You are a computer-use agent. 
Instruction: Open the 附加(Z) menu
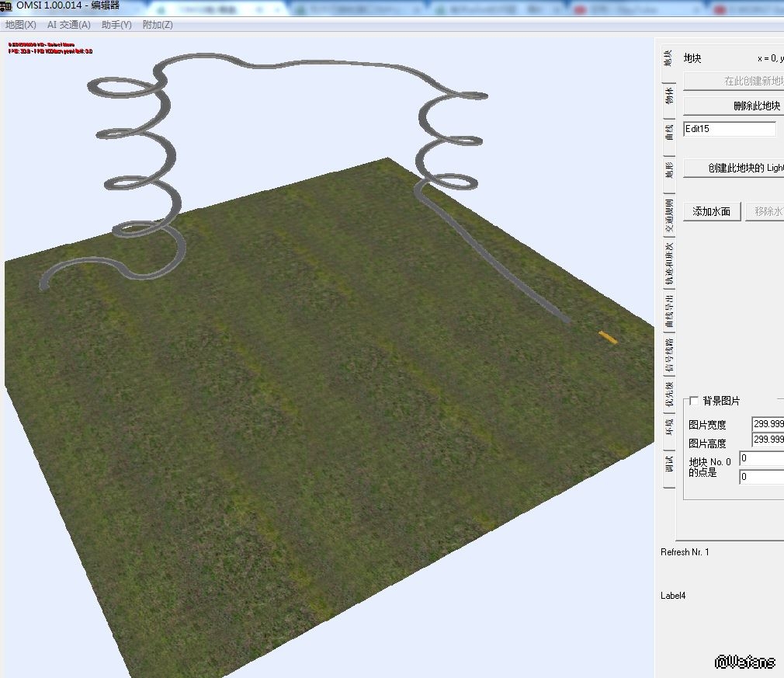click(x=158, y=25)
